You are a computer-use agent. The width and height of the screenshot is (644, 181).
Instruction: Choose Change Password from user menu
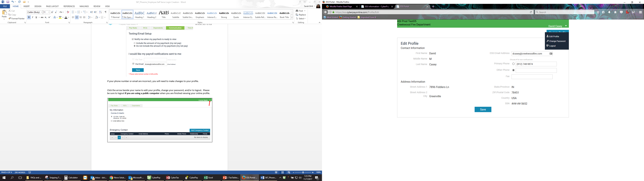pyautogui.click(x=557, y=41)
